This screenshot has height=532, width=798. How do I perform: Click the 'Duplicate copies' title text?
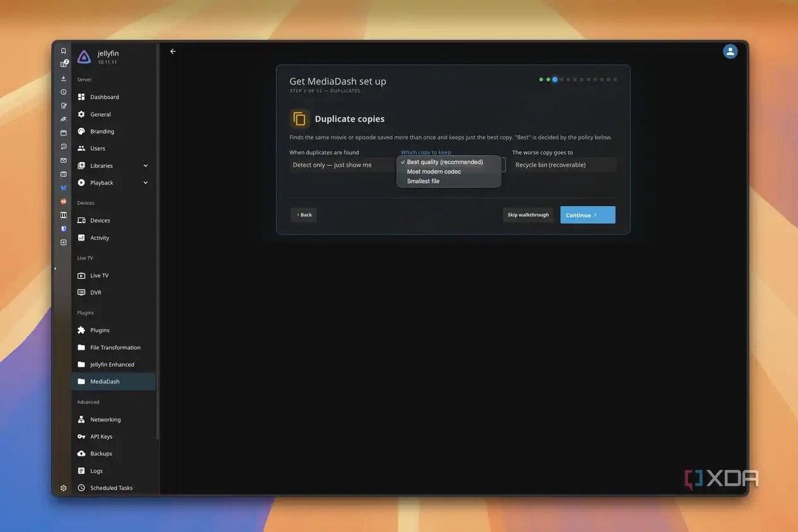pyautogui.click(x=350, y=119)
